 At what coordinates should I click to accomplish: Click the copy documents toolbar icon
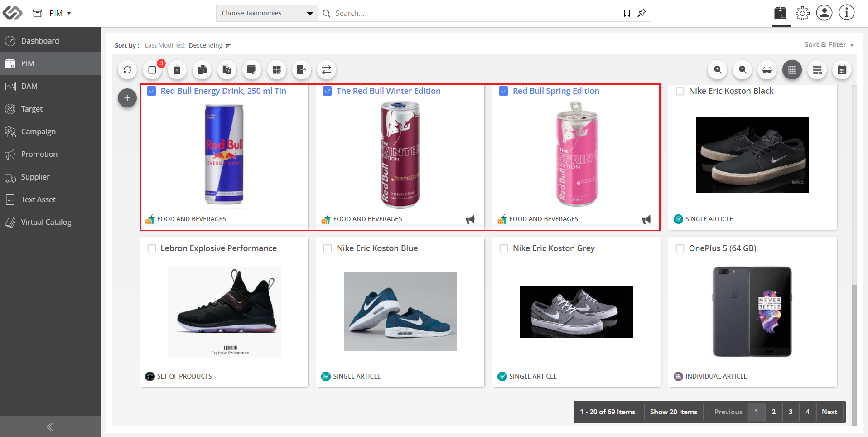(x=202, y=70)
